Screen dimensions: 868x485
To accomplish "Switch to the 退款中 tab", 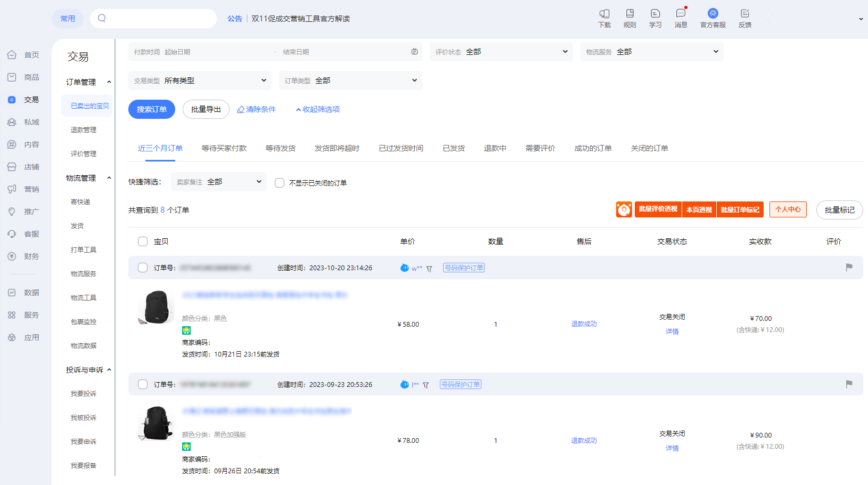I will pyautogui.click(x=495, y=148).
